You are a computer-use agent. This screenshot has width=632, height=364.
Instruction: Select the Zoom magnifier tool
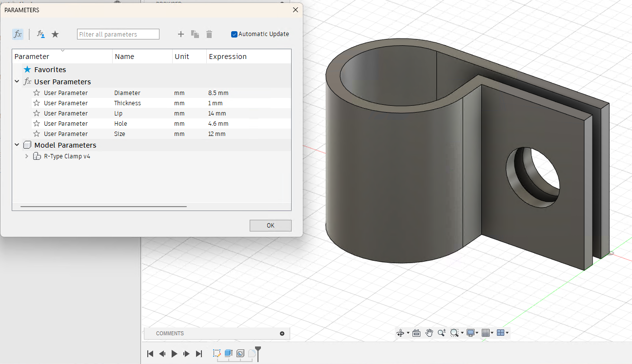click(x=442, y=333)
